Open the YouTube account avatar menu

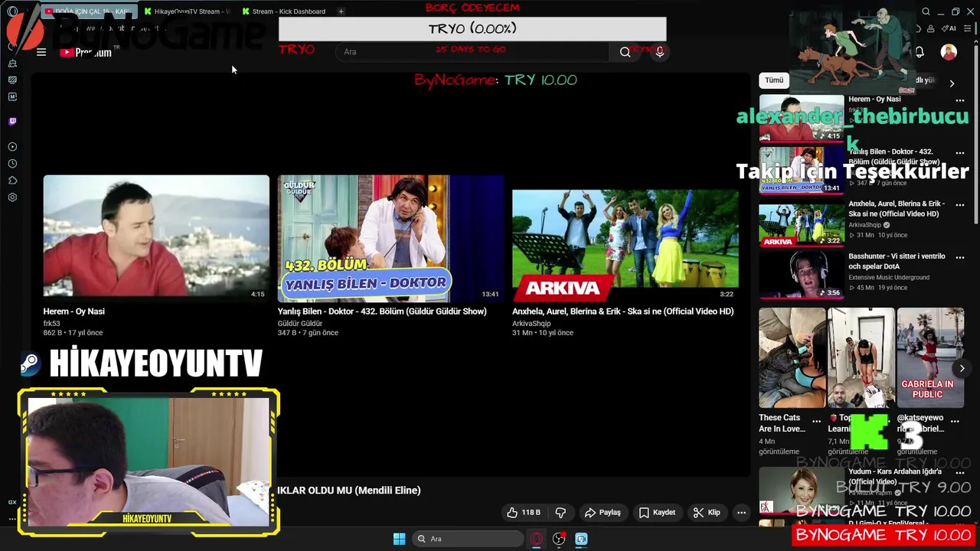click(949, 52)
